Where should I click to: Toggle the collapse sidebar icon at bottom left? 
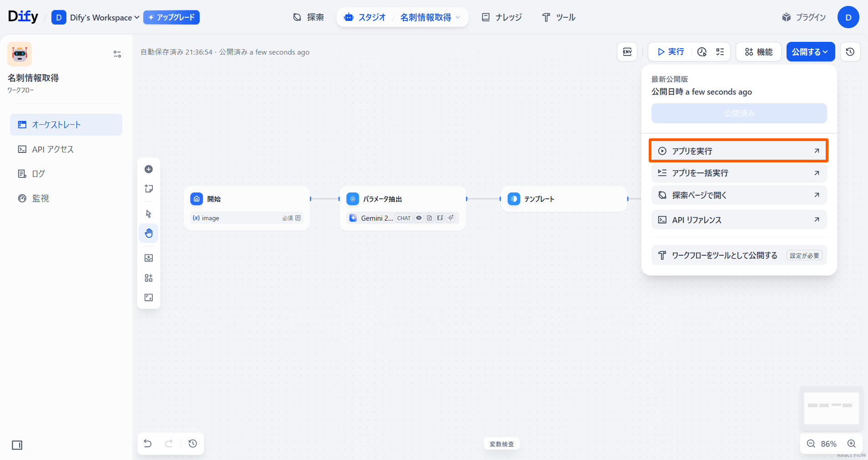click(17, 445)
